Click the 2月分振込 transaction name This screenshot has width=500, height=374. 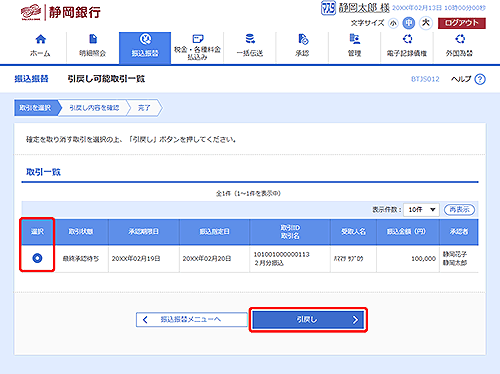[269, 263]
